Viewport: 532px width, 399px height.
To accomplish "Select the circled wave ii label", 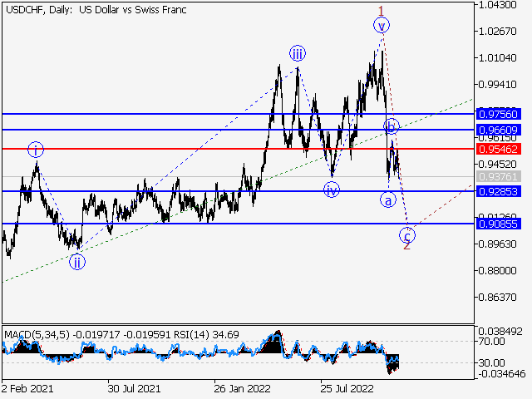I will point(77,263).
